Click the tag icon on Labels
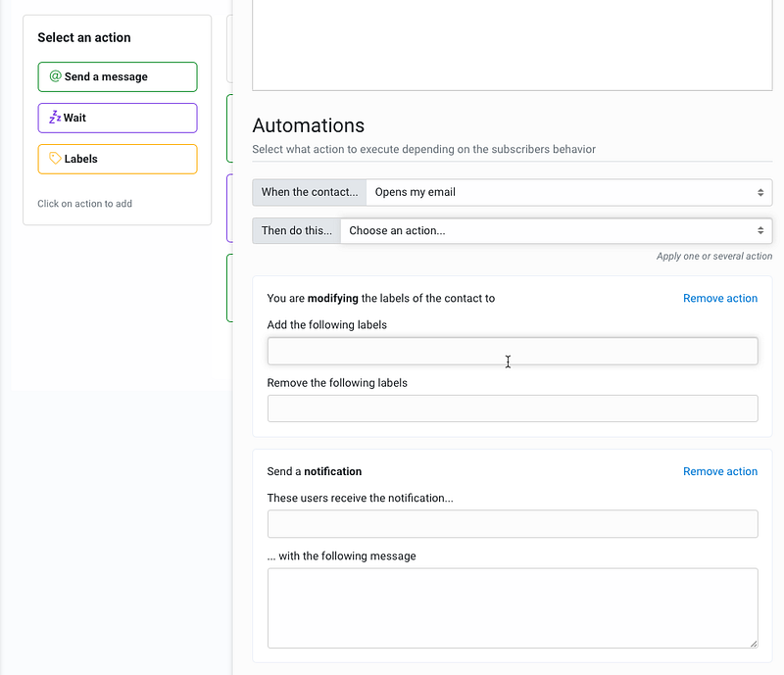 tap(55, 159)
